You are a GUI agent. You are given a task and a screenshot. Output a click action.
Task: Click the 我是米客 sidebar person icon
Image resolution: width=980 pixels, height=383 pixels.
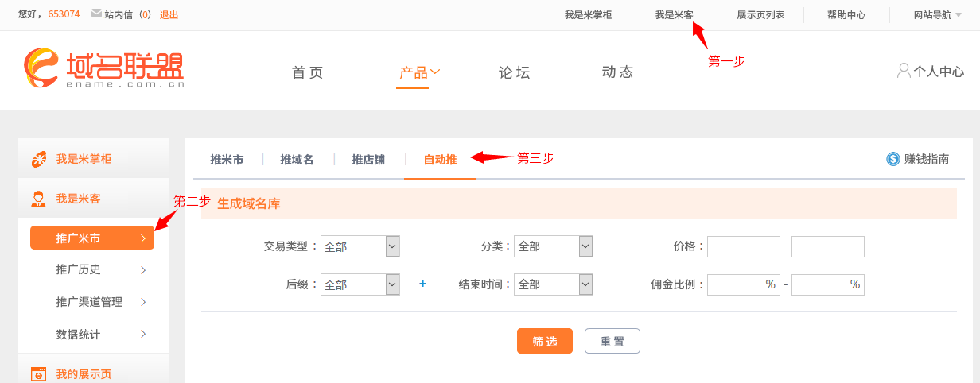(38, 199)
